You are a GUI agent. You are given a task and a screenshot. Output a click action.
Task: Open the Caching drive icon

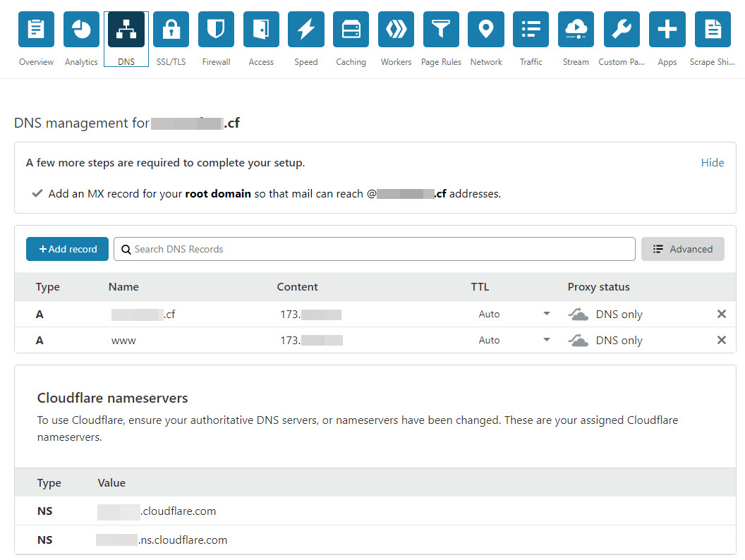351,30
